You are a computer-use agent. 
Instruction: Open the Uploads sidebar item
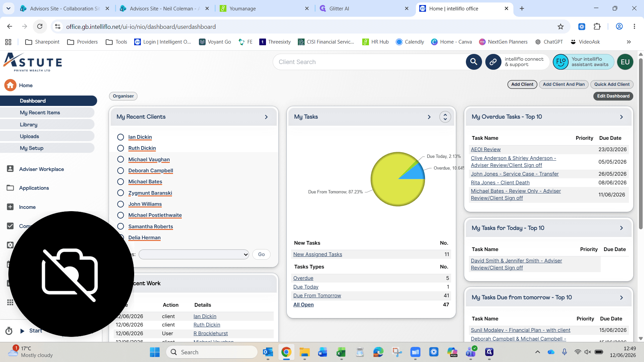[47, 136]
